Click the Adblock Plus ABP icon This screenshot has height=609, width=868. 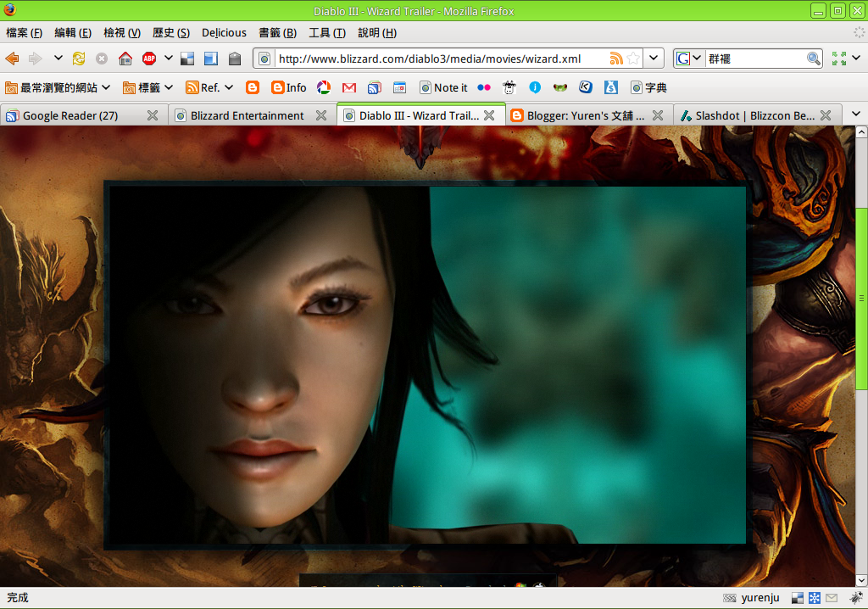[149, 59]
